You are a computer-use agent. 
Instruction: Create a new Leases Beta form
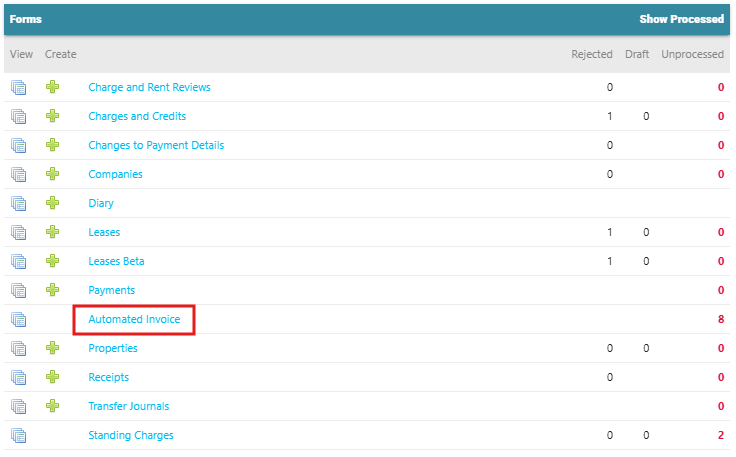pyautogui.click(x=53, y=261)
